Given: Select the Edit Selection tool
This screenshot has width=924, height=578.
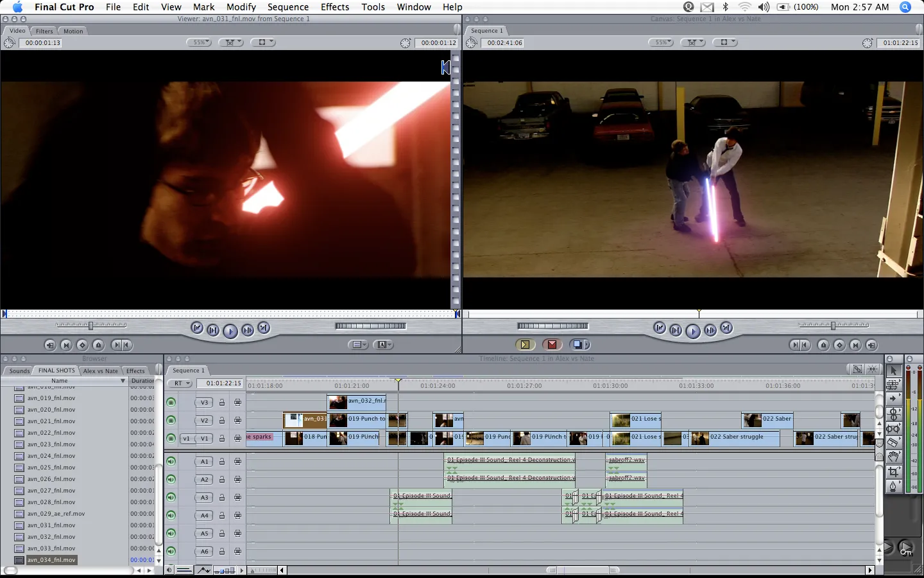Looking at the screenshot, I should 893,385.
